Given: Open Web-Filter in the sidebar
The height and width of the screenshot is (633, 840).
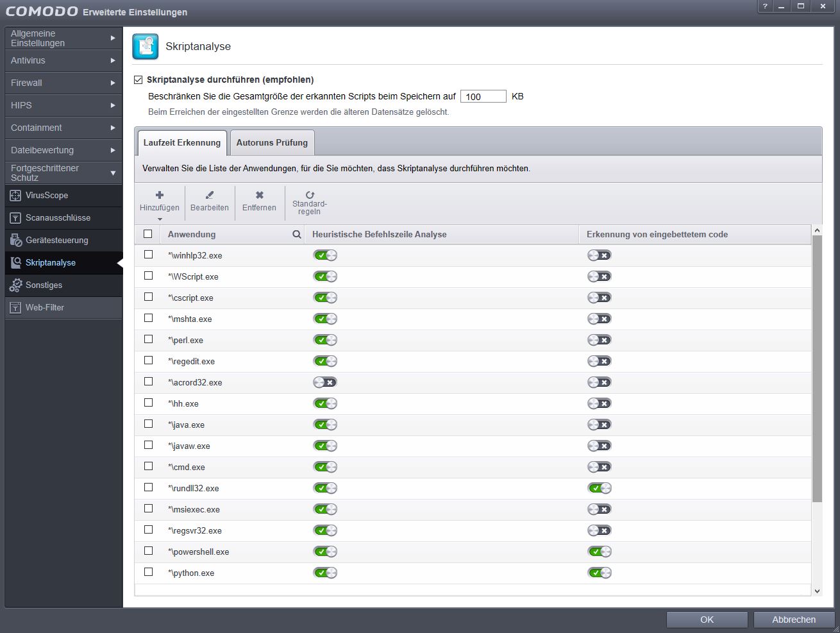Looking at the screenshot, I should [63, 308].
